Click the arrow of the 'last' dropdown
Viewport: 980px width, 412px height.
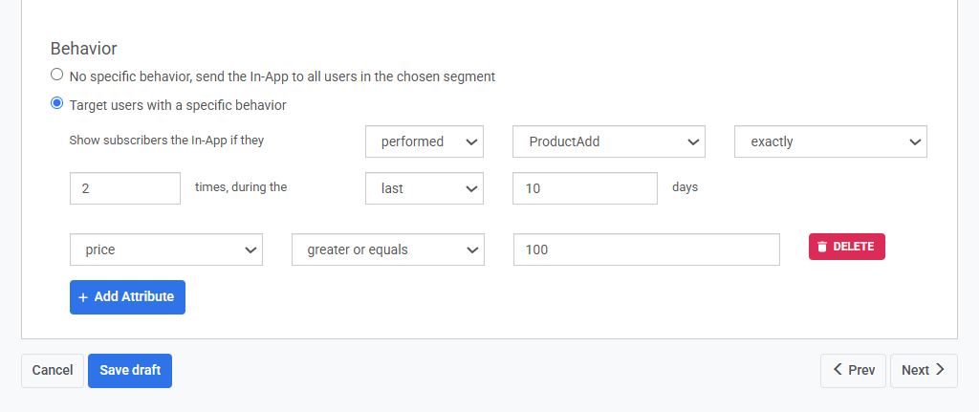[x=470, y=188]
